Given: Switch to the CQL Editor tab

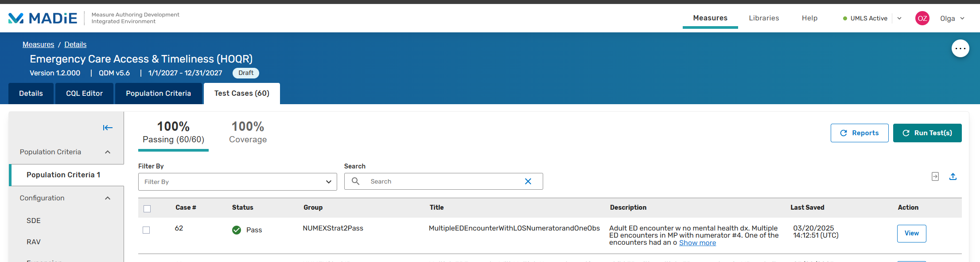Looking at the screenshot, I should (x=84, y=94).
